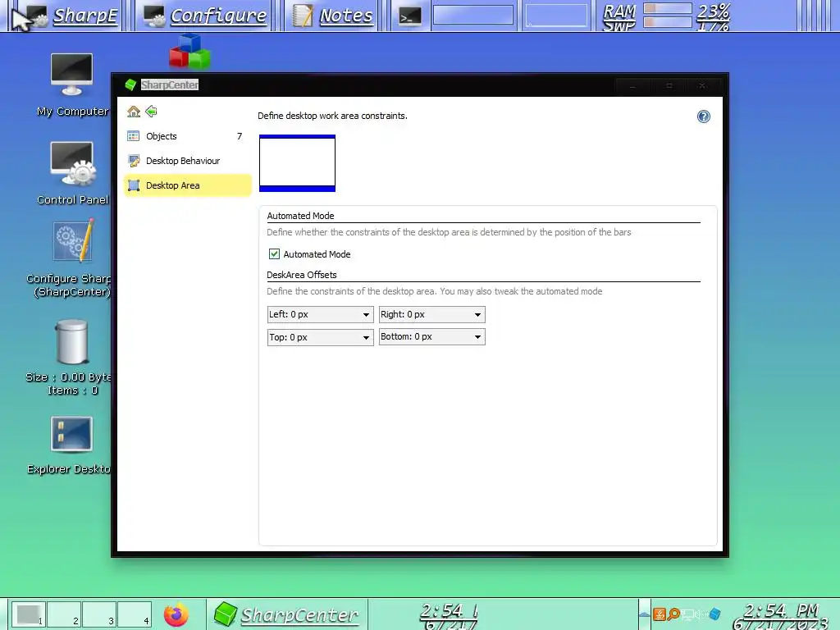Viewport: 840px width, 630px height.
Task: Select the Recycle Bin trash can icon
Action: [72, 342]
